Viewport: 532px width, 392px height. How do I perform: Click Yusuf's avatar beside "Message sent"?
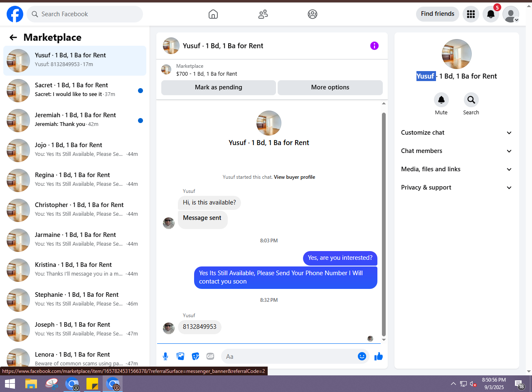(x=169, y=223)
